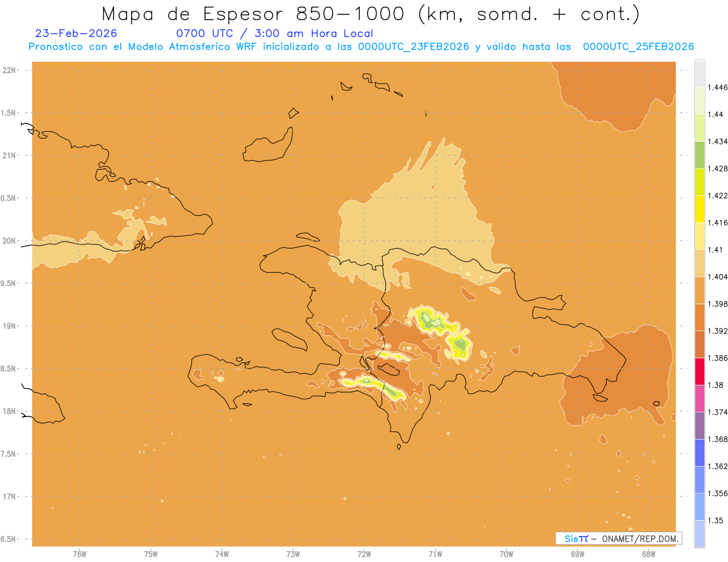
Task: Click the legend value "1.35"
Action: (x=717, y=521)
